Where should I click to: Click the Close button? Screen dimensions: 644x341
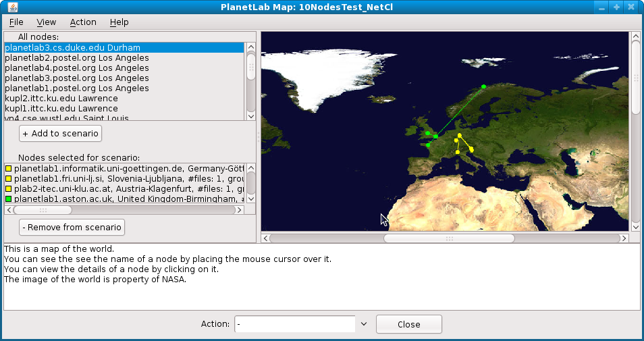[x=408, y=324]
